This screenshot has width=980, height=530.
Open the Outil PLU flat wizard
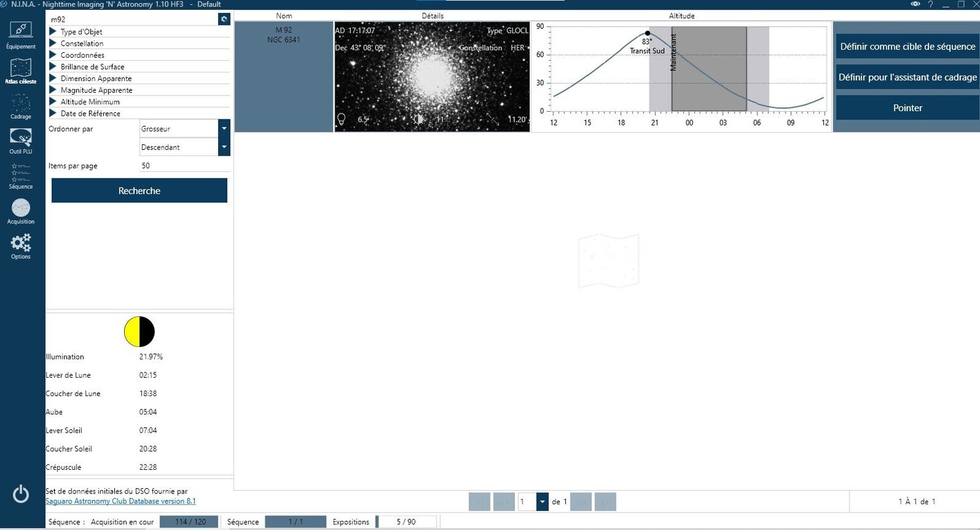(x=21, y=141)
